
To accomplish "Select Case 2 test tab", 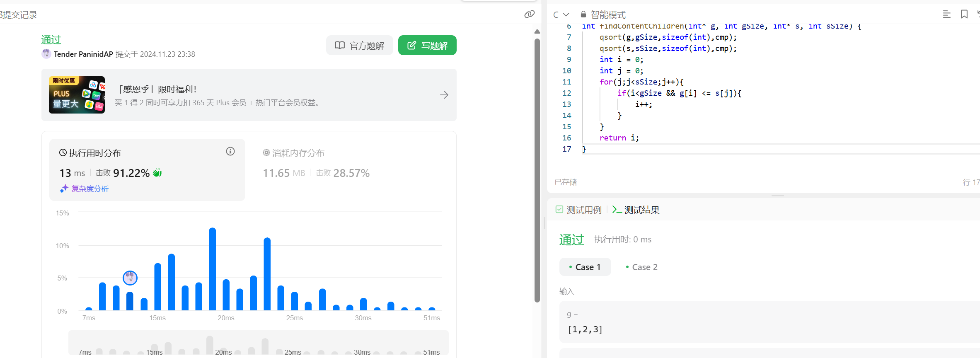I will 641,267.
